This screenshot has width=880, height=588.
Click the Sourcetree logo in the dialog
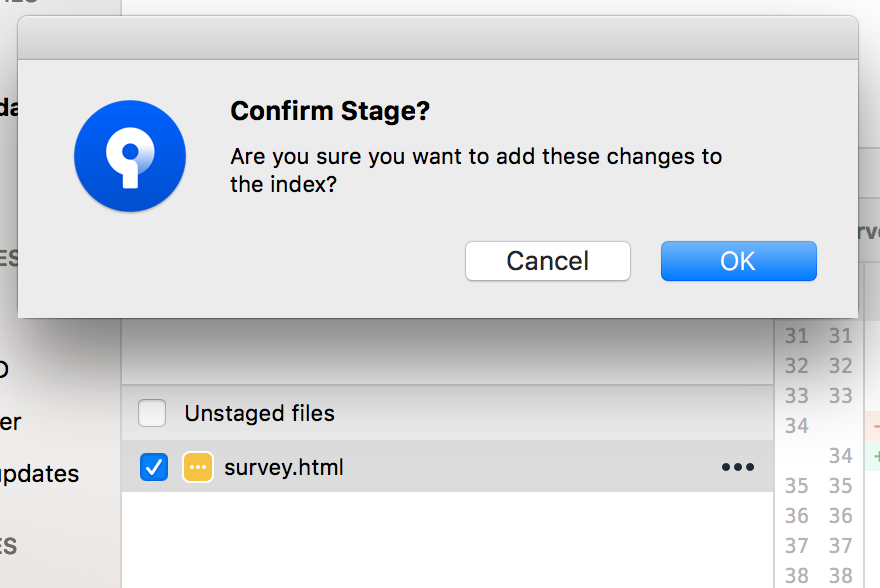tap(130, 156)
